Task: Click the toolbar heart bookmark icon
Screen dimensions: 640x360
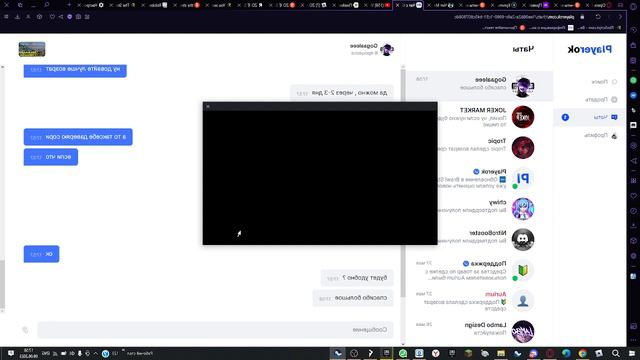Action: [52, 17]
